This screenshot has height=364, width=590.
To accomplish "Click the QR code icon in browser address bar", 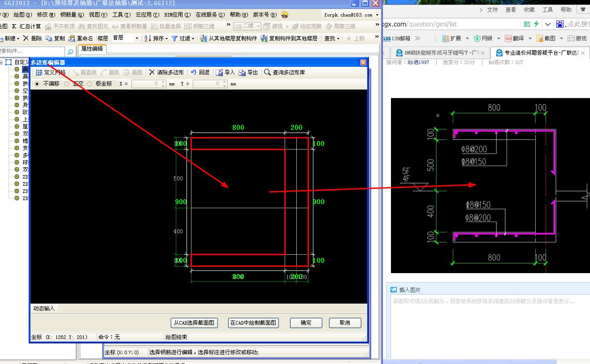I will point(527,24).
